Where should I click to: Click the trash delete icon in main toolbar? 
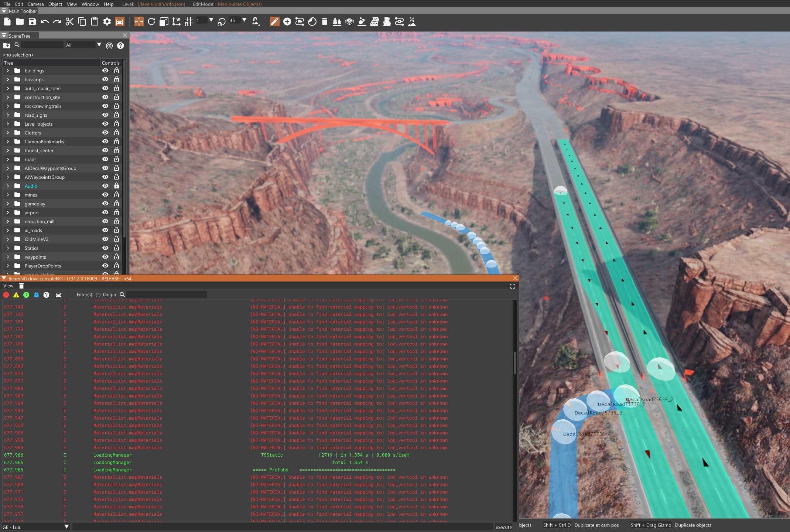(324, 22)
